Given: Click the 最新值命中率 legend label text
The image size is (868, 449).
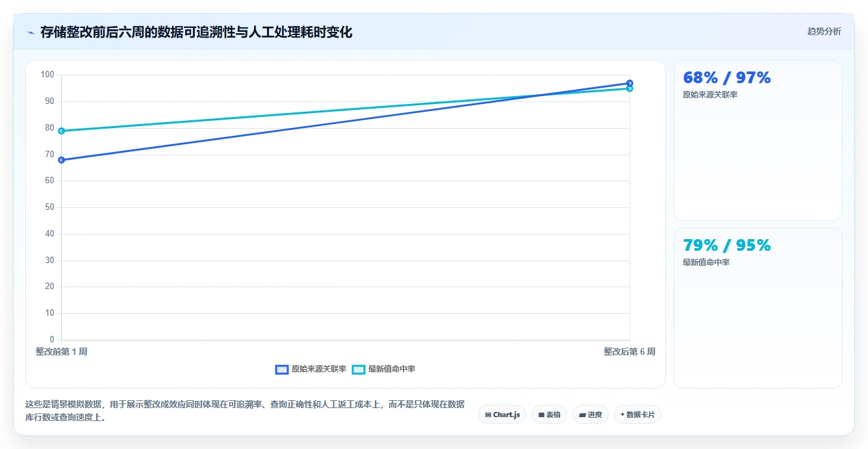Looking at the screenshot, I should click(392, 369).
